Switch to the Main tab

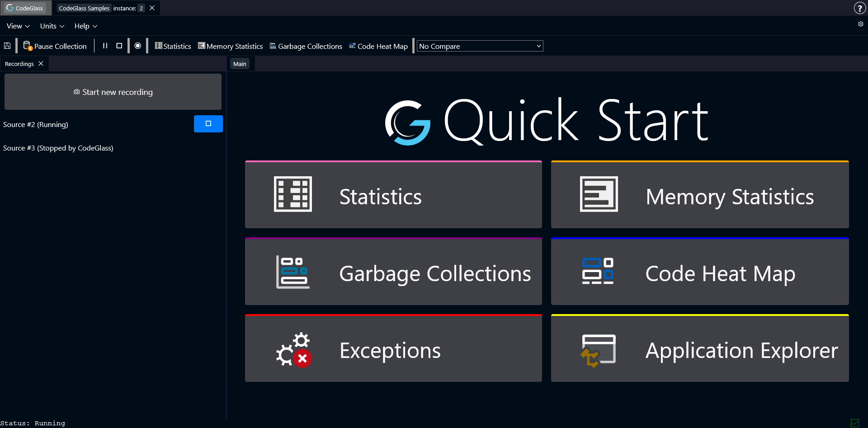pyautogui.click(x=240, y=64)
